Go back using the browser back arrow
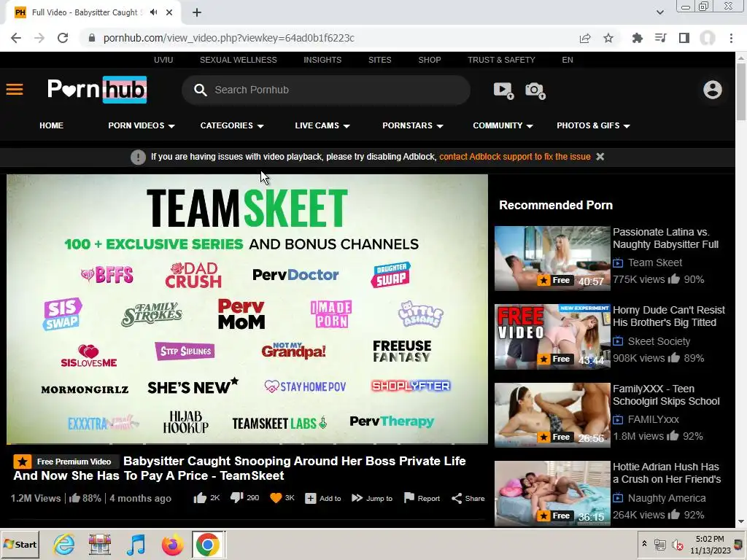Image resolution: width=747 pixels, height=560 pixels. [16, 38]
